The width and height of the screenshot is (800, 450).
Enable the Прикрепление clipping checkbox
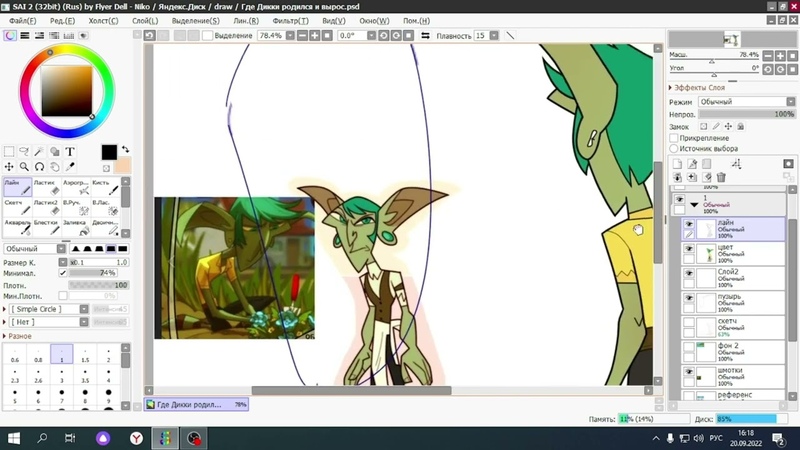pyautogui.click(x=673, y=138)
